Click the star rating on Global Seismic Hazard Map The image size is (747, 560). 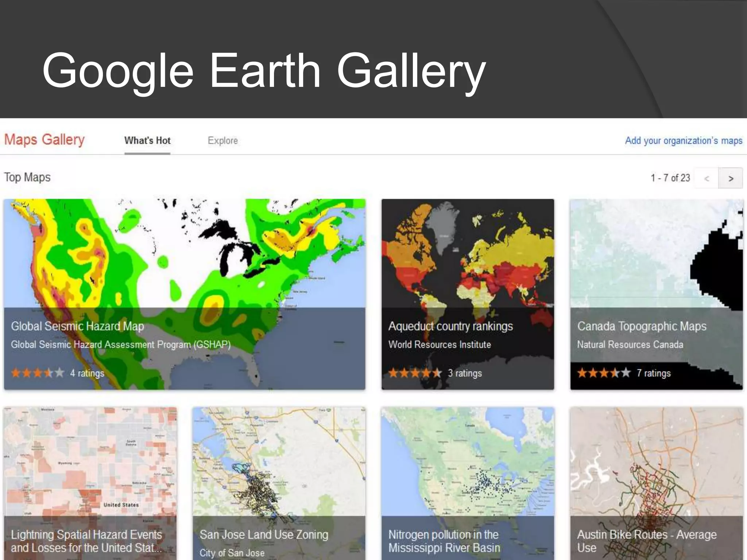point(38,373)
